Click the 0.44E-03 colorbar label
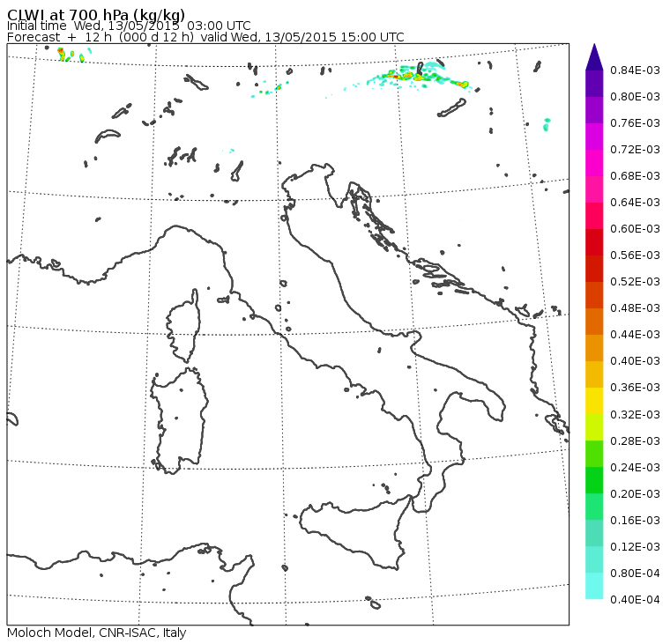670x644 pixels. (x=635, y=335)
